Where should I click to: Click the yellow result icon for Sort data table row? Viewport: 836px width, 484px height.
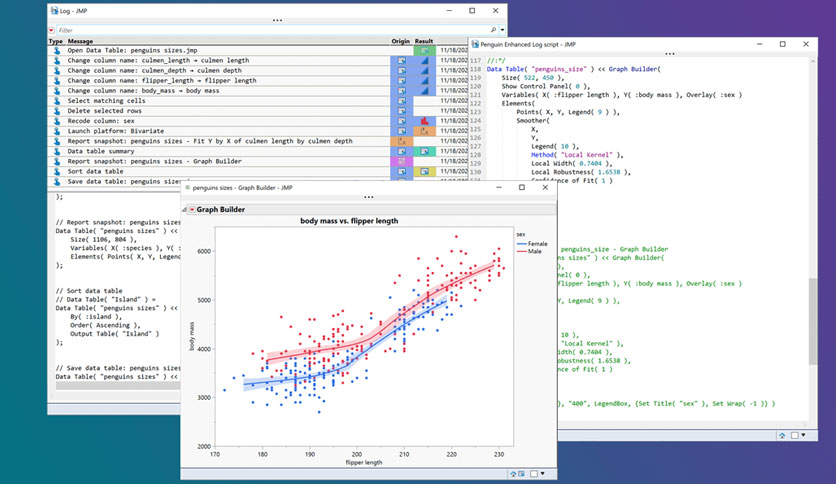pyautogui.click(x=424, y=171)
